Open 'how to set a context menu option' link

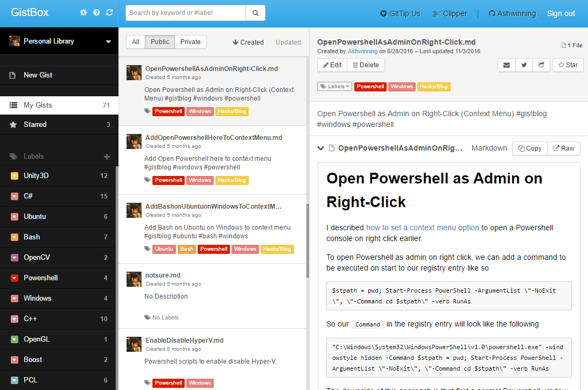tap(422, 228)
